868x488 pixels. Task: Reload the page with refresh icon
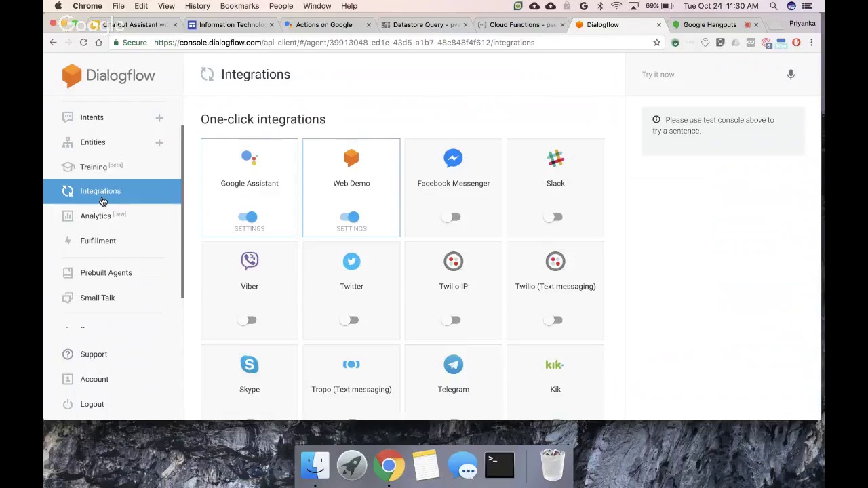pyautogui.click(x=83, y=42)
